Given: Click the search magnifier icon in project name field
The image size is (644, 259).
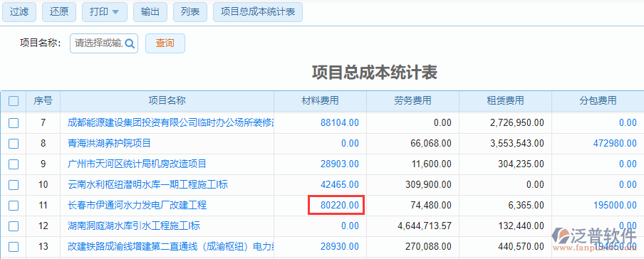Looking at the screenshot, I should click(x=130, y=43).
